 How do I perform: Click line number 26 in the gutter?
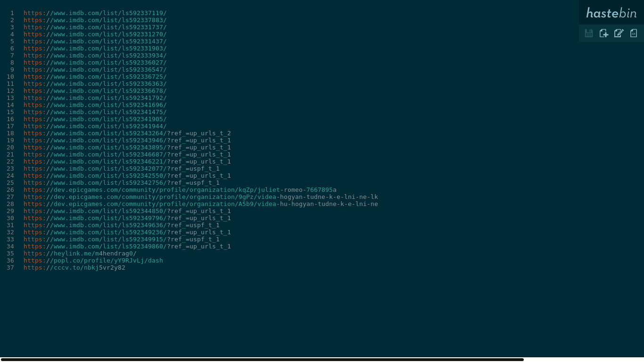[x=10, y=190]
